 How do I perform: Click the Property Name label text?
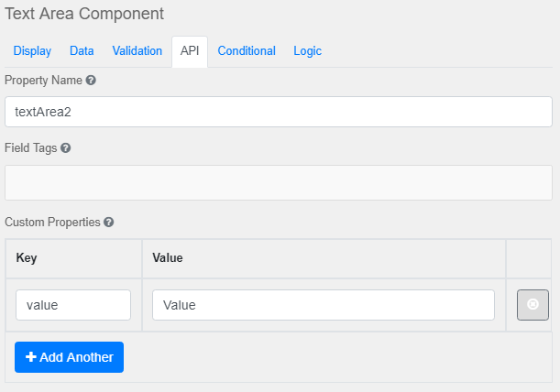[43, 81]
